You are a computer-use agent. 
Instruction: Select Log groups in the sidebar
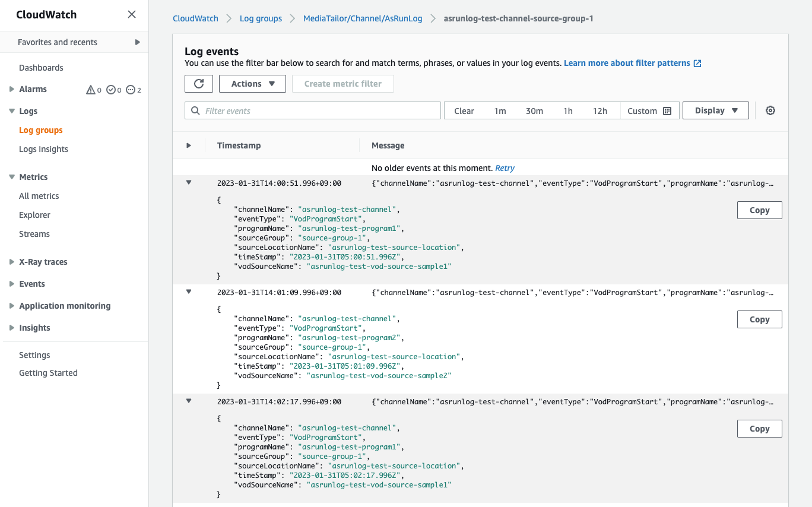pyautogui.click(x=41, y=130)
